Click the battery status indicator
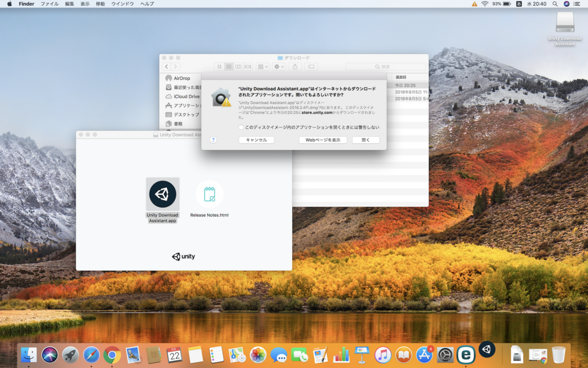This screenshot has height=368, width=588. tap(502, 4)
